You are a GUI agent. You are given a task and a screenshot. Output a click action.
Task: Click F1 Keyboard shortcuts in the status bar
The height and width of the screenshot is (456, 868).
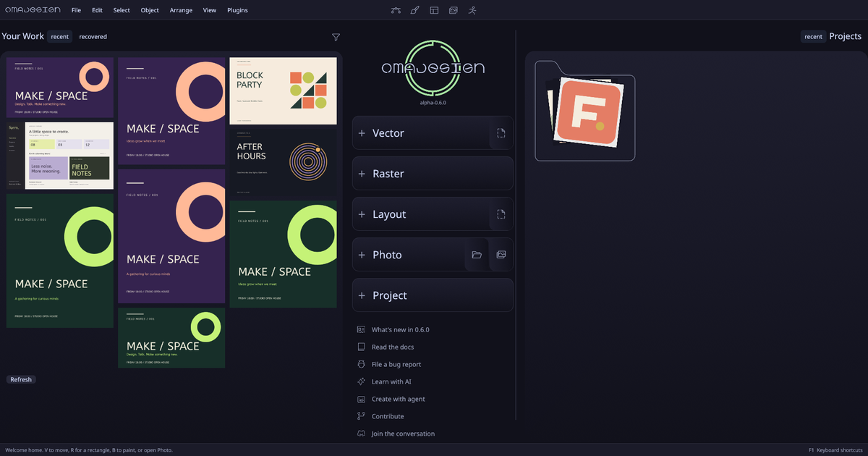coord(835,449)
